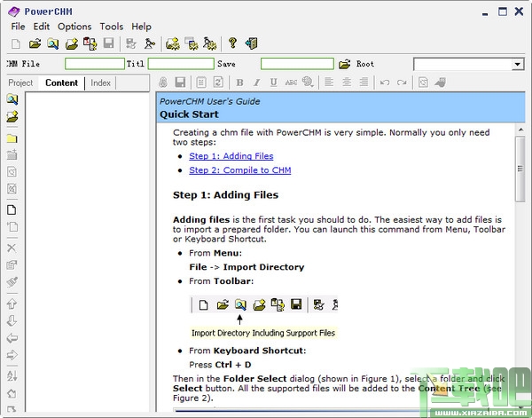532x418 pixels.
Task: Follow the 'Step 2: Compile to CHM' link
Action: point(240,170)
